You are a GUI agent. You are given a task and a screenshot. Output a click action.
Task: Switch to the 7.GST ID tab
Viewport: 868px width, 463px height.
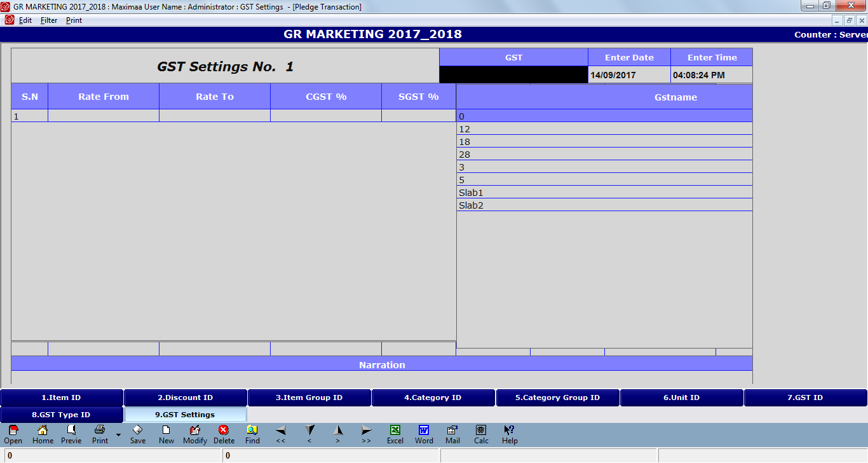(x=805, y=397)
